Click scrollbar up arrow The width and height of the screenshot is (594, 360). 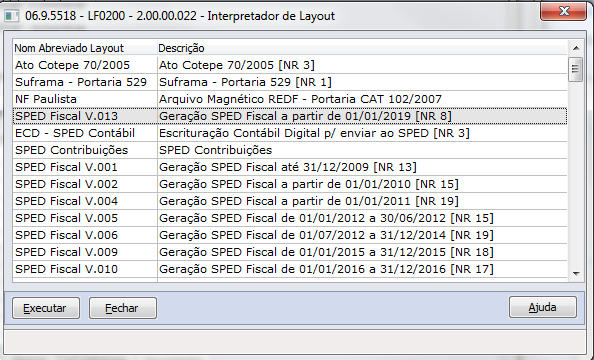coord(576,48)
